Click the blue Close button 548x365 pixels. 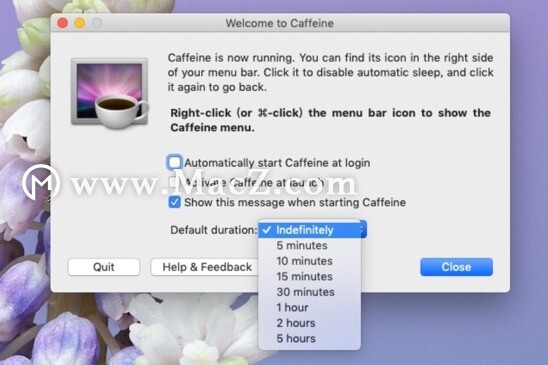pyautogui.click(x=456, y=267)
